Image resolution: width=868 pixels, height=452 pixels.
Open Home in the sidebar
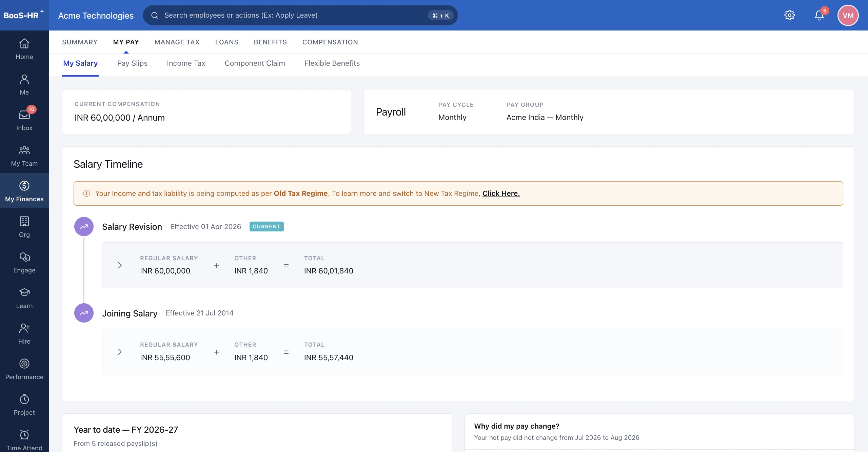click(x=24, y=49)
